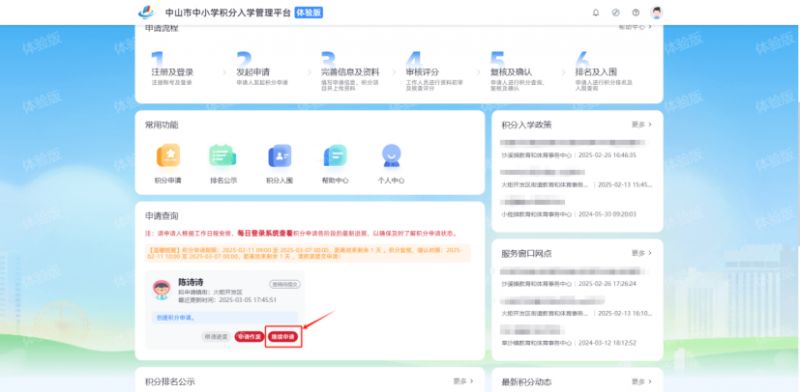Select step 1 注册及登录 in the flow
This screenshot has width=800, height=392.
[x=172, y=68]
